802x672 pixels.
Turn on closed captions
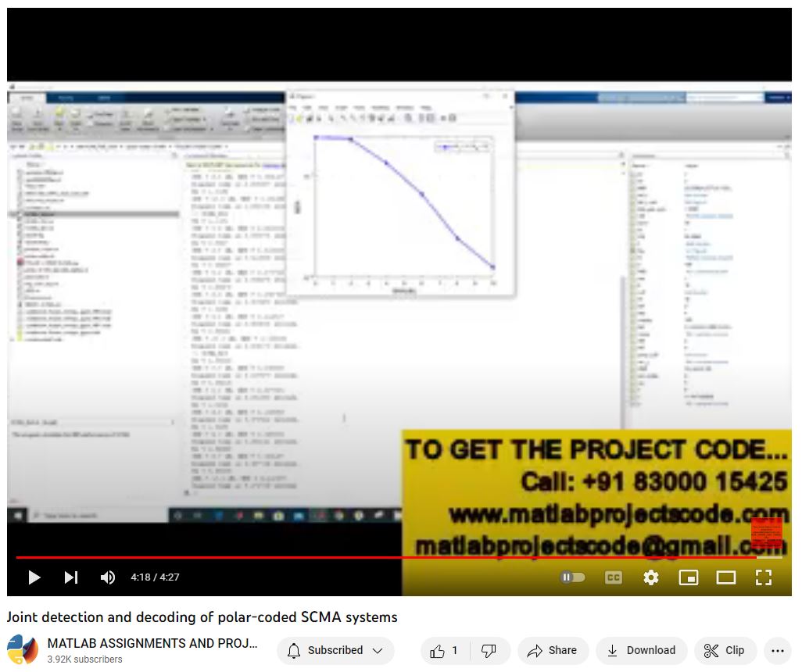(x=614, y=578)
